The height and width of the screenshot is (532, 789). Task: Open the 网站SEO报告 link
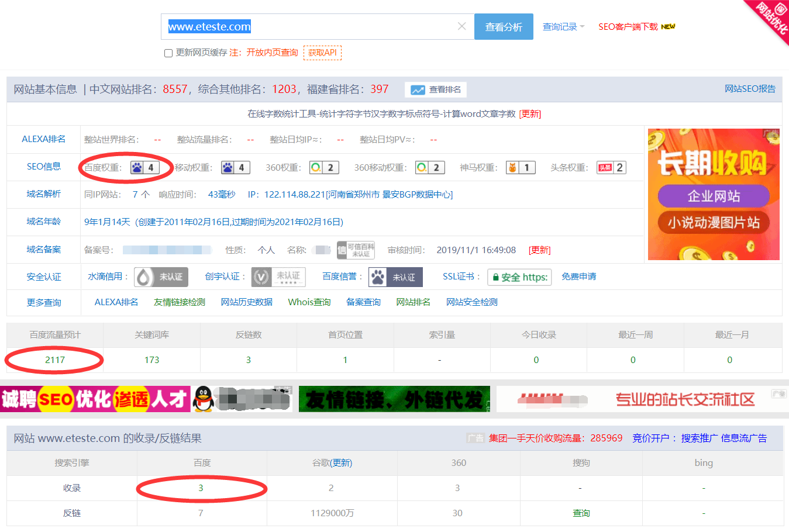pyautogui.click(x=750, y=89)
